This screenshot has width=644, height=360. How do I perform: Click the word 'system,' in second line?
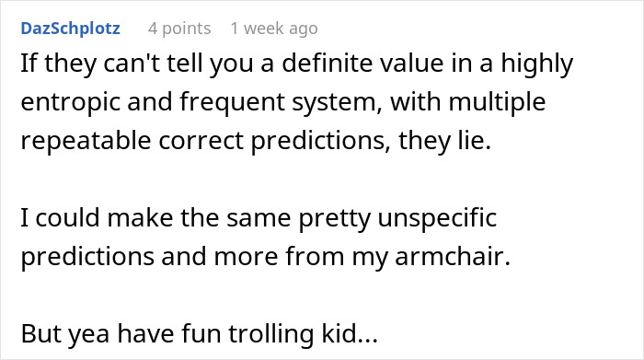(x=337, y=103)
